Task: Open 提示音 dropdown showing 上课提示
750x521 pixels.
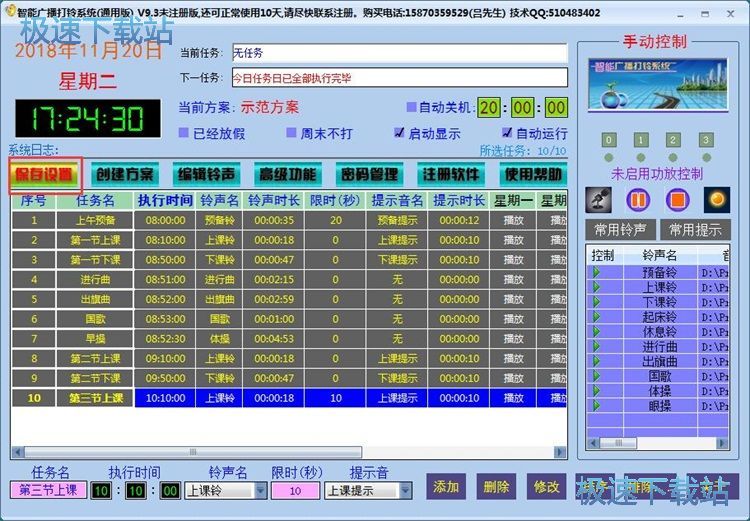Action: click(406, 490)
